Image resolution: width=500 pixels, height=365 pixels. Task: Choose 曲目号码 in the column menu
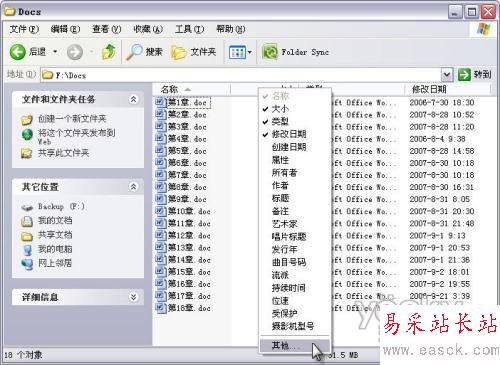click(295, 262)
